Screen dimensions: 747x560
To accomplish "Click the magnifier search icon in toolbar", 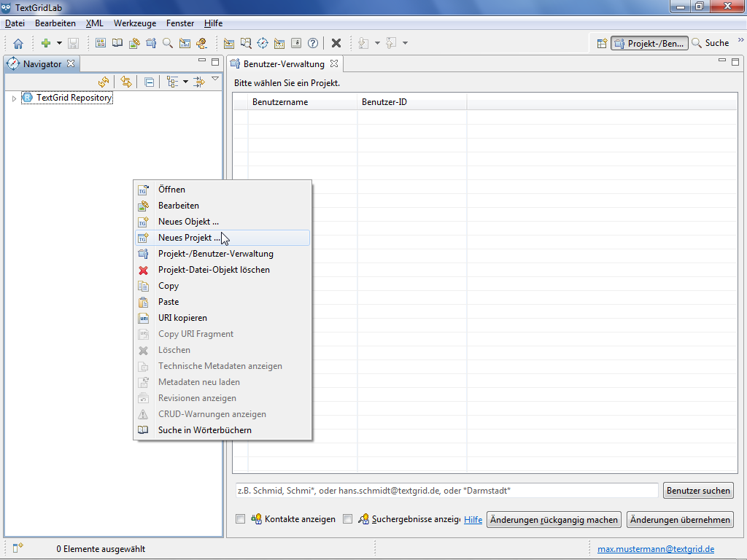I will click(168, 43).
